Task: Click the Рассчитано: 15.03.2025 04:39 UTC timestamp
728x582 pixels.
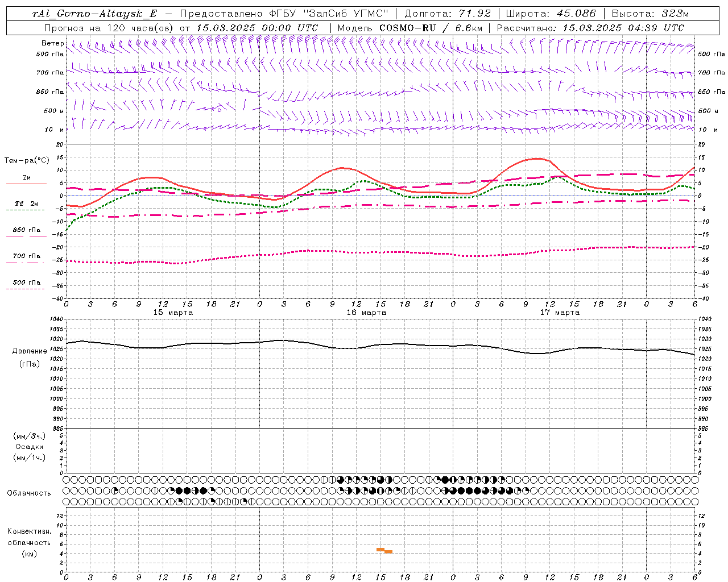Action: coord(590,28)
